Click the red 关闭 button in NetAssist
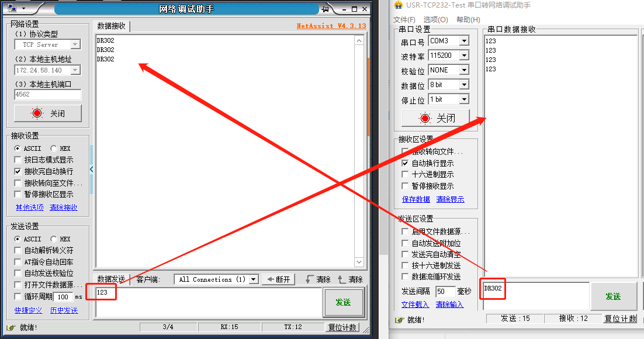 [48, 113]
